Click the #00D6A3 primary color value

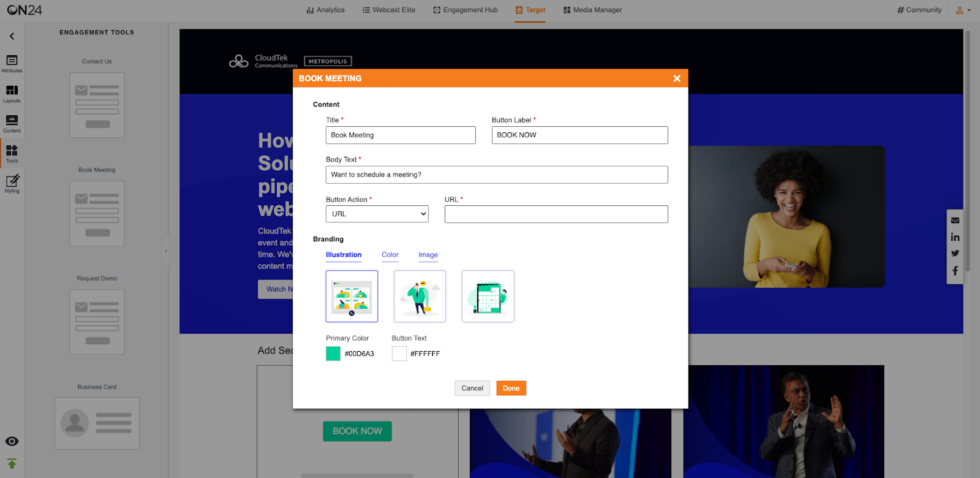[360, 354]
